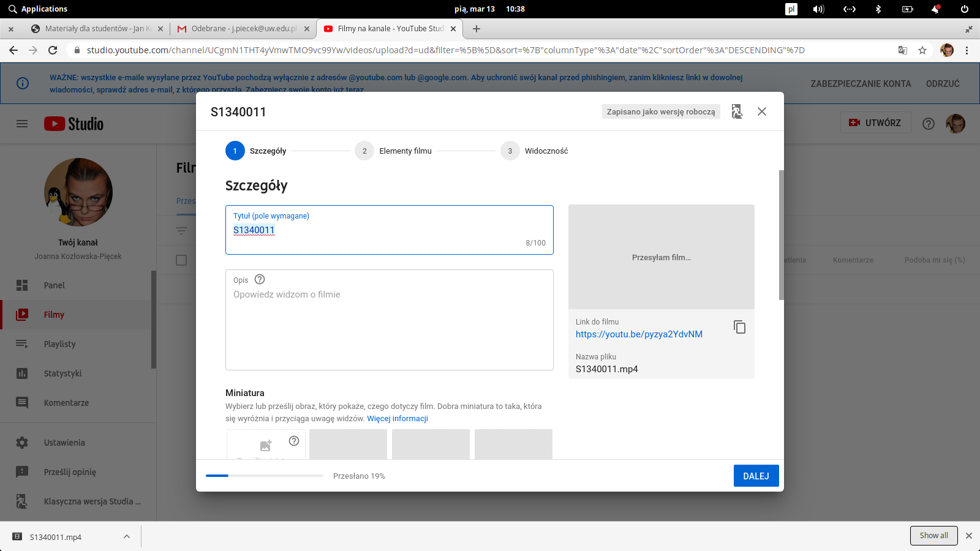The width and height of the screenshot is (980, 551).
Task: Click the pl keyboard layout indicator
Action: [x=791, y=9]
